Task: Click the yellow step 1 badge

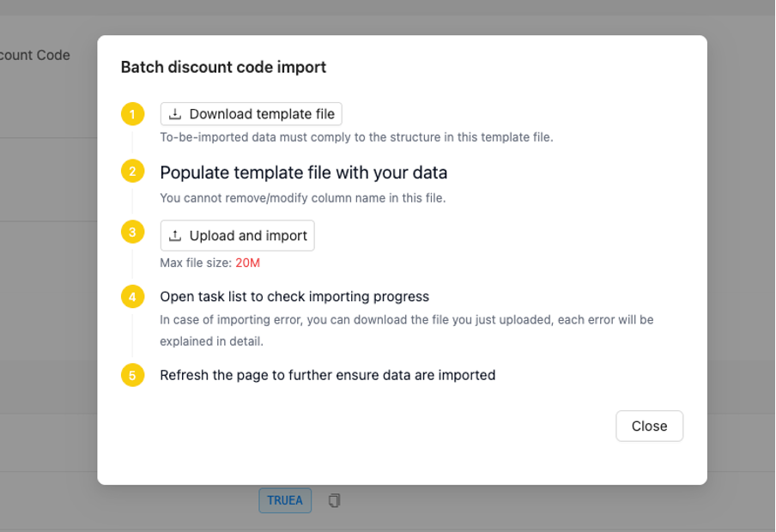Action: click(x=132, y=113)
